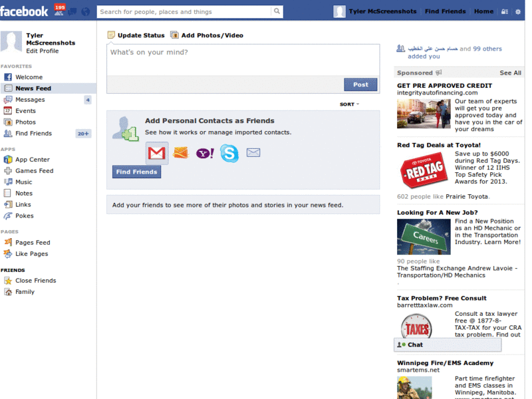
Task: Click the Pokes icon in sidebar
Action: pos(8,215)
